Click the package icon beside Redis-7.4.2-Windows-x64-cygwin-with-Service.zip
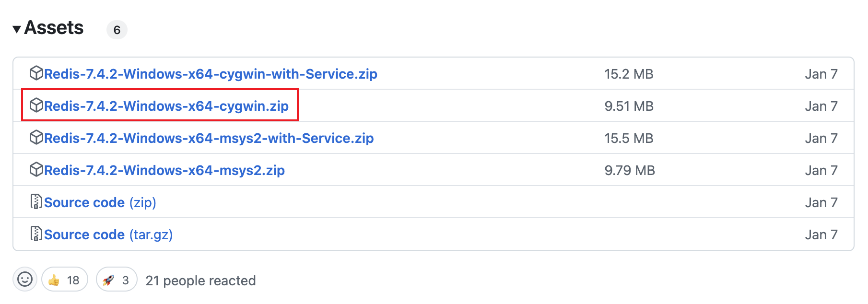Screen dimensions: 868x304 tap(35, 74)
